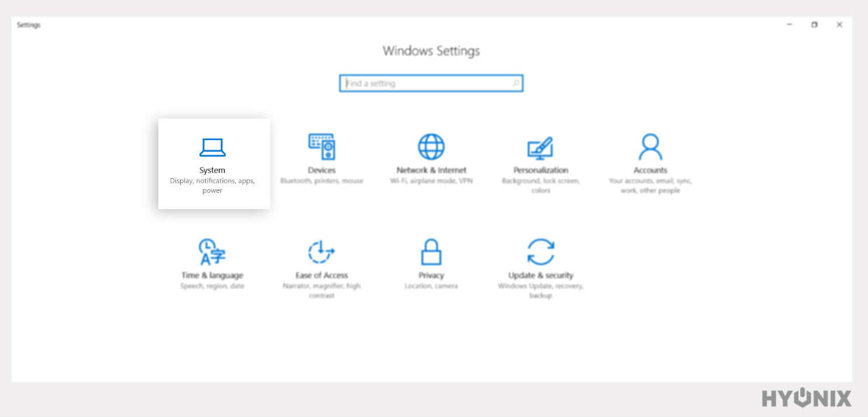868x417 pixels.
Task: Select the Ease of Access clock icon
Action: point(322,251)
